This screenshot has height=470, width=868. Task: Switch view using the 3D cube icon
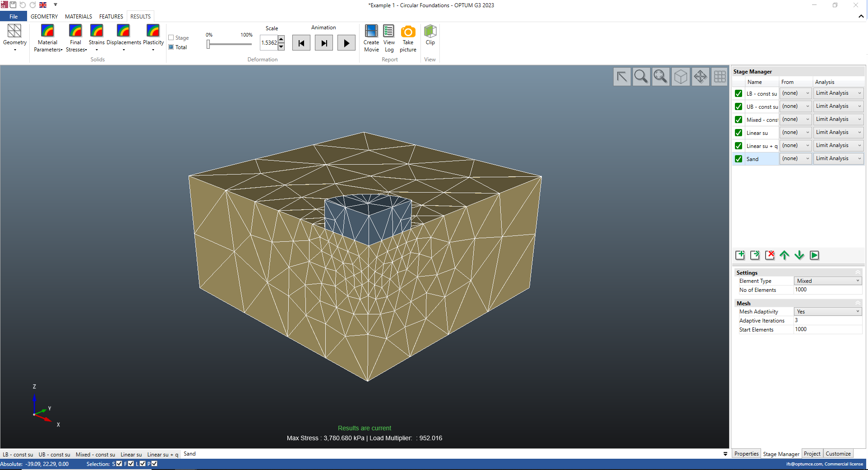(680, 77)
